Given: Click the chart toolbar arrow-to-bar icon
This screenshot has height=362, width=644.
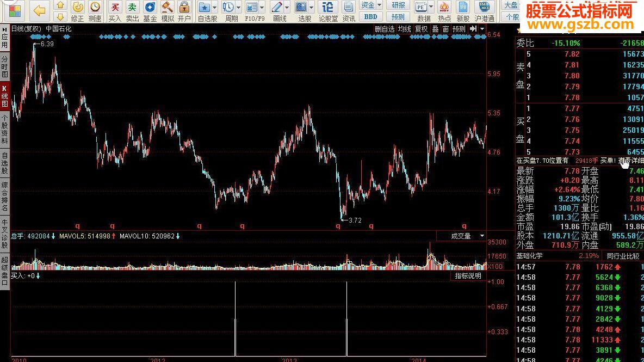Looking at the screenshot, I should [473, 29].
